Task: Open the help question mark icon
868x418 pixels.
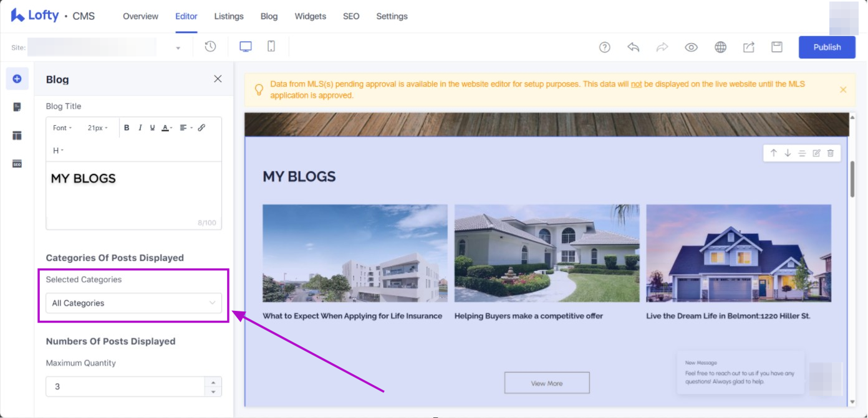Action: coord(604,47)
